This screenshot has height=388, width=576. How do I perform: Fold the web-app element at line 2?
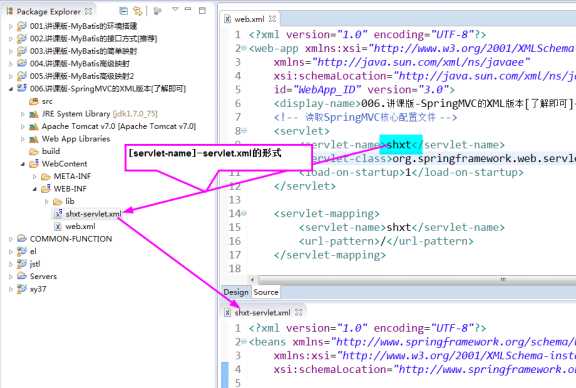click(244, 48)
